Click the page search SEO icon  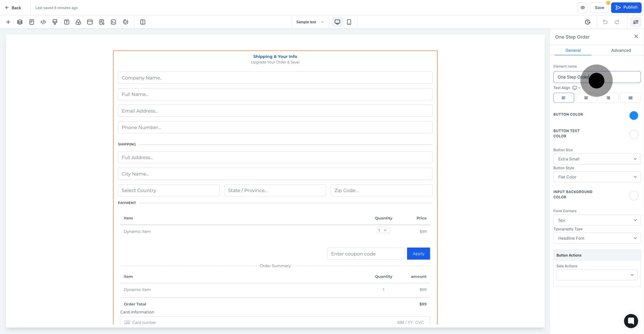[x=101, y=22]
